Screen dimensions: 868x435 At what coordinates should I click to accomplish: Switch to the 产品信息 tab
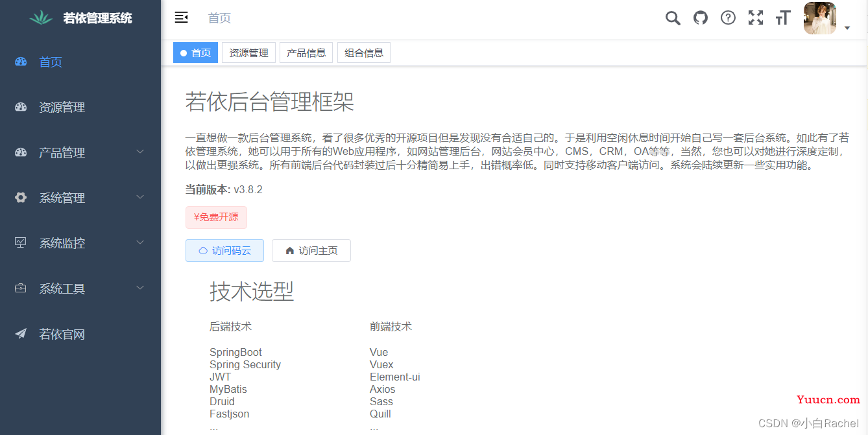306,53
